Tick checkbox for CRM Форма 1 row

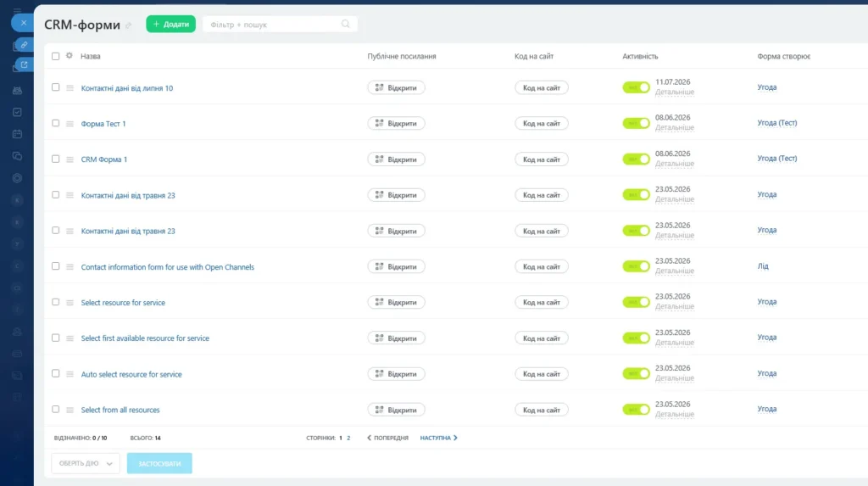click(x=55, y=159)
